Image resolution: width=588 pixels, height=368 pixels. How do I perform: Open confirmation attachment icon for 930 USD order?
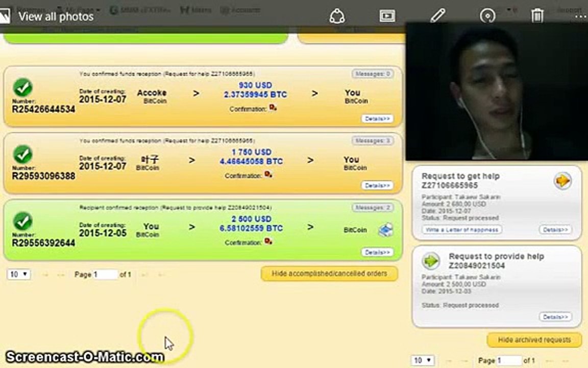pyautogui.click(x=273, y=108)
